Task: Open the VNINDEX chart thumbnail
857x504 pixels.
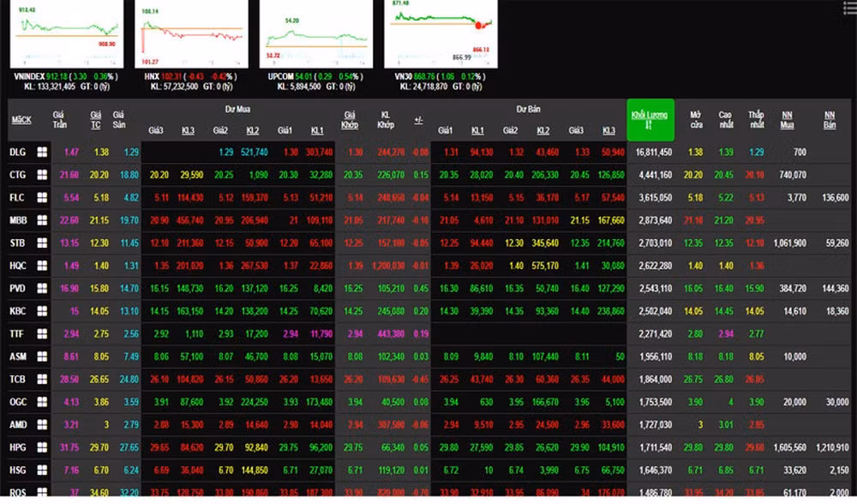Action: click(66, 34)
